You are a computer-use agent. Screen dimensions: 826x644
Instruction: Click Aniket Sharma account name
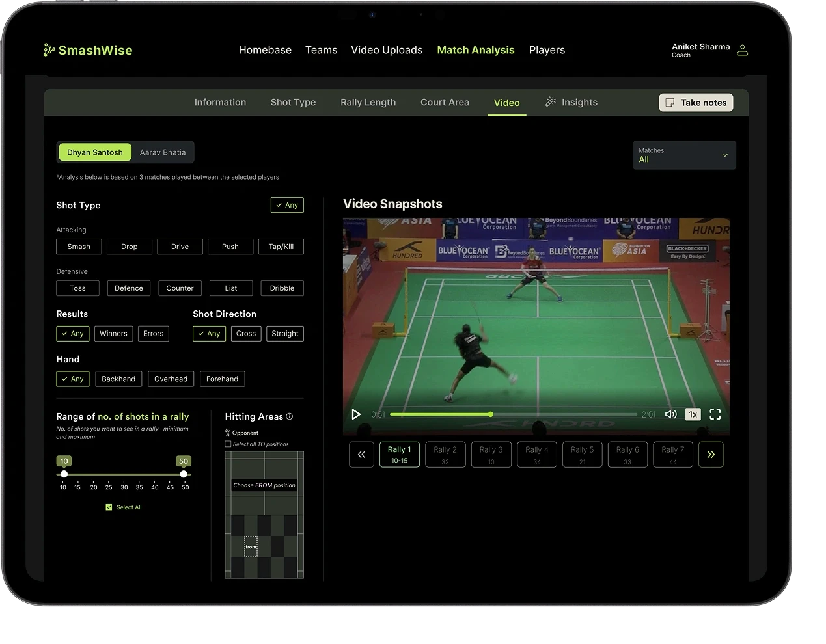coord(700,47)
